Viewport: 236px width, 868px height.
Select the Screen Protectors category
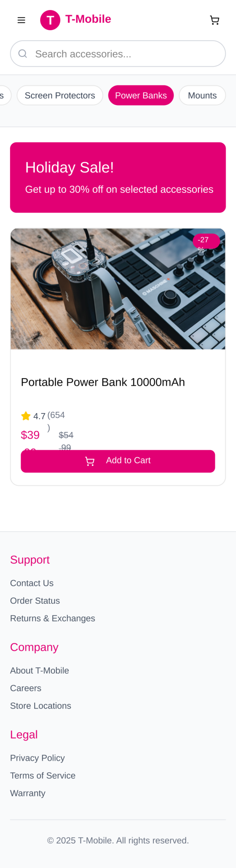[x=60, y=96]
